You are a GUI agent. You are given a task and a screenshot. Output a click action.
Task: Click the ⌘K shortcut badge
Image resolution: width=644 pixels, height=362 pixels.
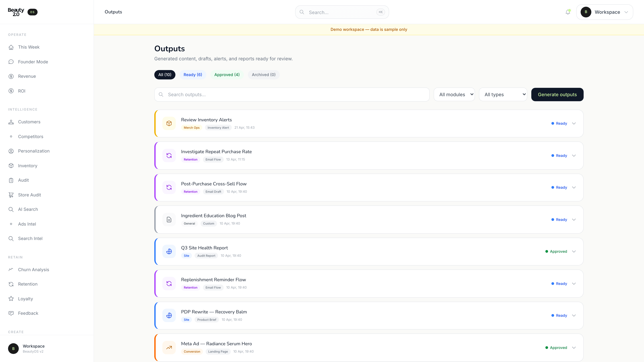tap(381, 12)
